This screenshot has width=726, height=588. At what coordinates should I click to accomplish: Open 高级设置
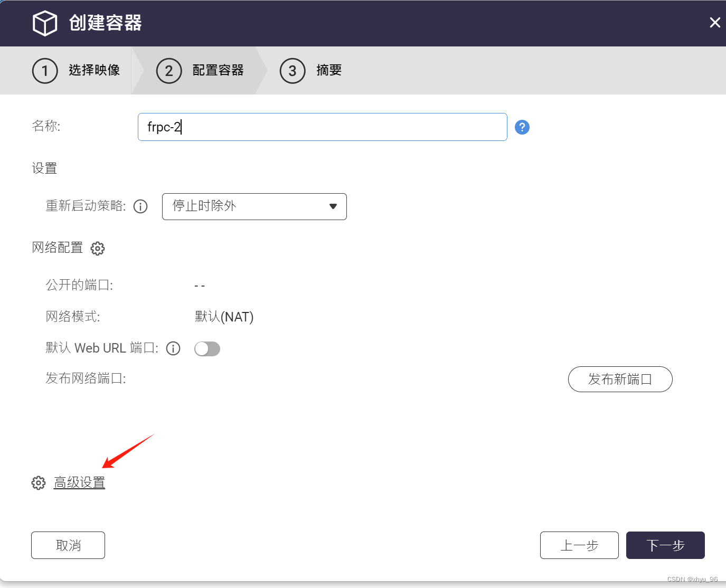coord(79,482)
